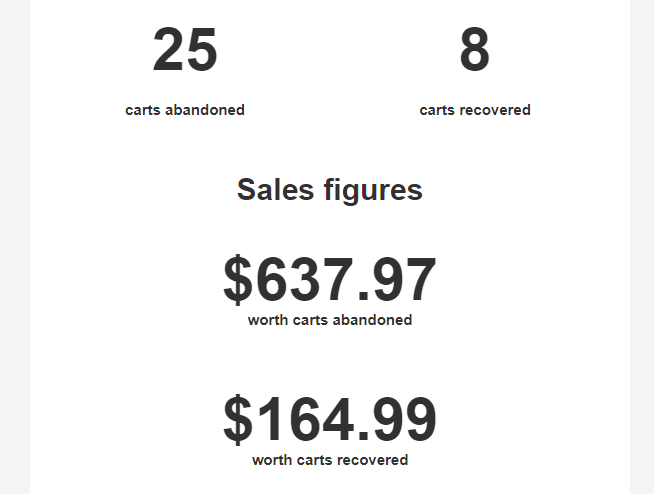
Task: Click 'abandoned' under the number 25
Action: point(205,110)
